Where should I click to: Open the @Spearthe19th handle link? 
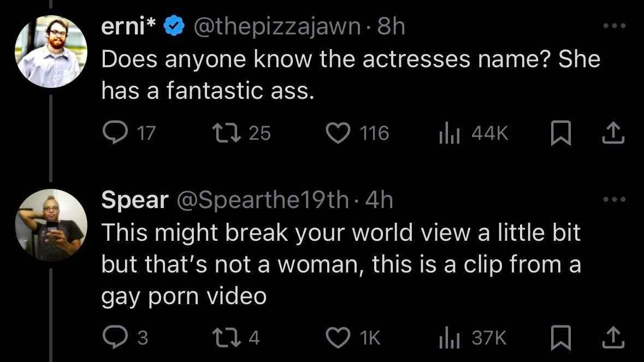coord(261,201)
